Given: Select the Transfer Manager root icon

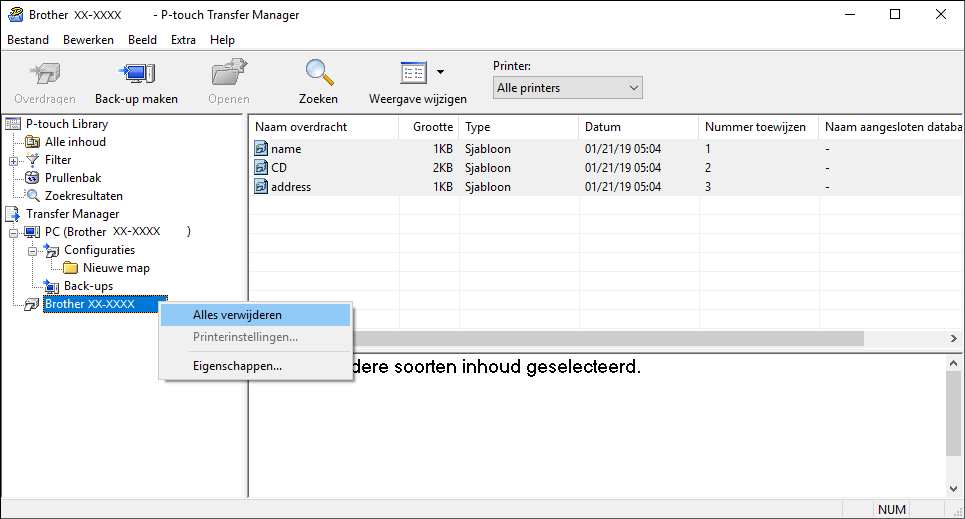Looking at the screenshot, I should (13, 214).
